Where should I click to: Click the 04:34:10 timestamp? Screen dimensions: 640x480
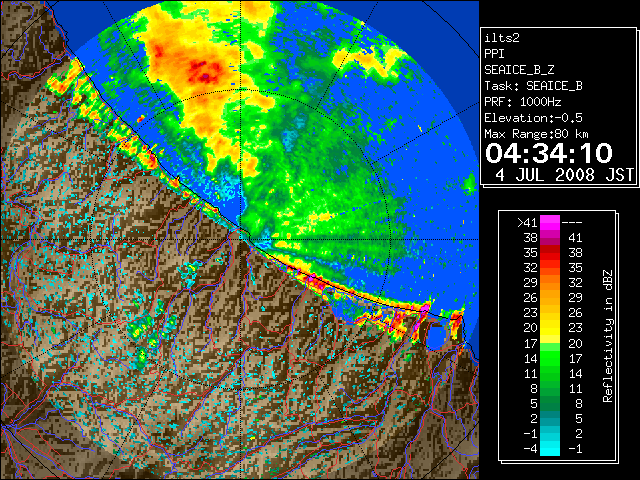coord(549,153)
